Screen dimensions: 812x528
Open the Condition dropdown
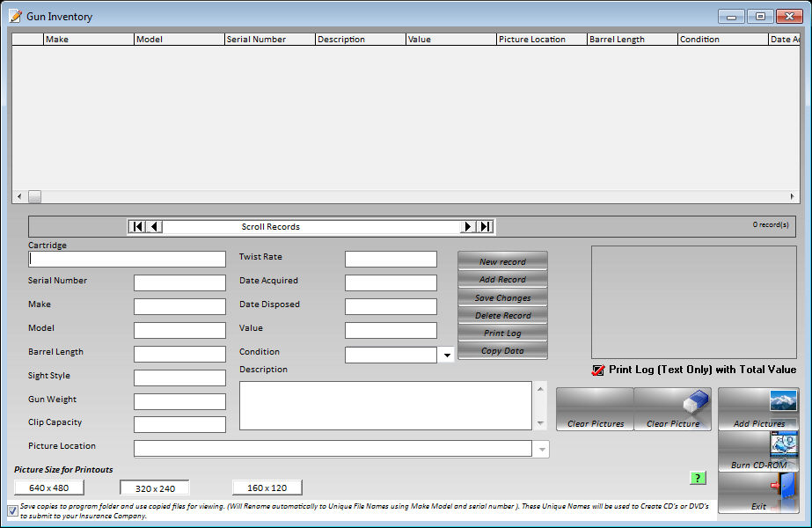pyautogui.click(x=446, y=356)
